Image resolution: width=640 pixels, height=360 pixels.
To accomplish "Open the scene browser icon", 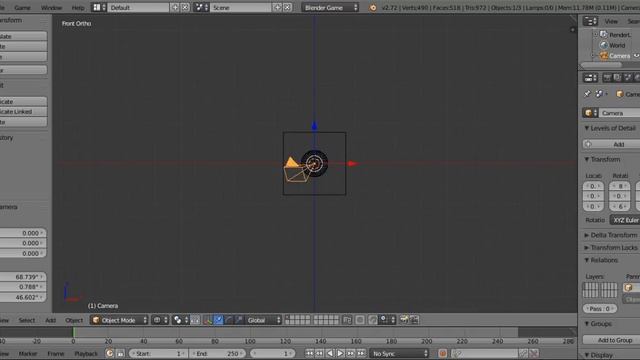I will 201,7.
